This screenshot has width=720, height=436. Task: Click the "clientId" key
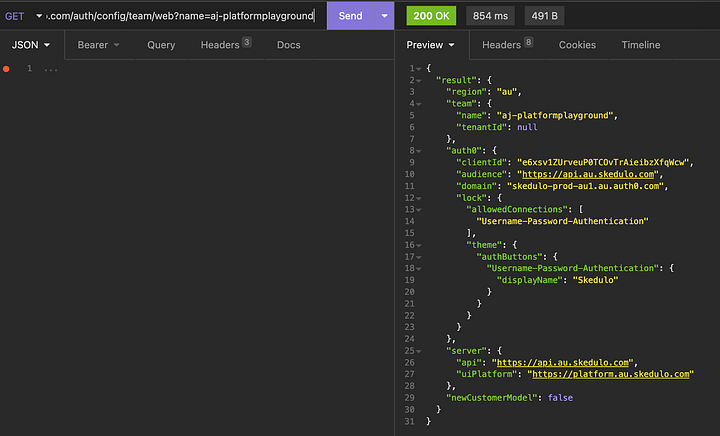coord(481,162)
